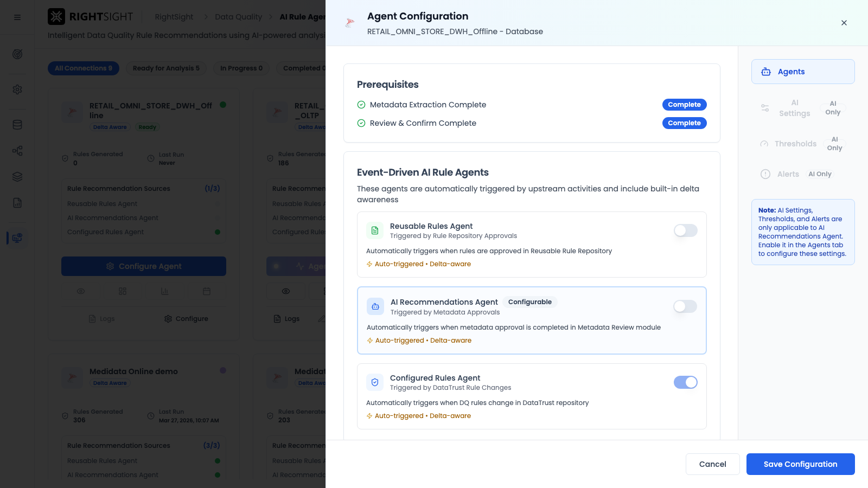The width and height of the screenshot is (868, 488).
Task: Disable the Configured Rules Agent switch
Action: [686, 382]
